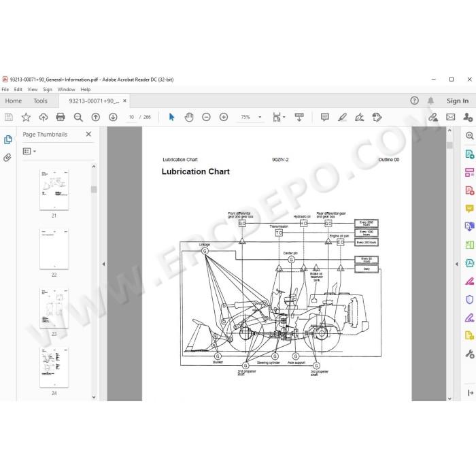Add a sticky note comment

click(325, 117)
